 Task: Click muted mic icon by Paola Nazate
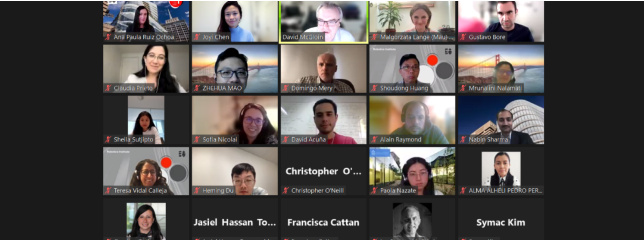coord(374,190)
